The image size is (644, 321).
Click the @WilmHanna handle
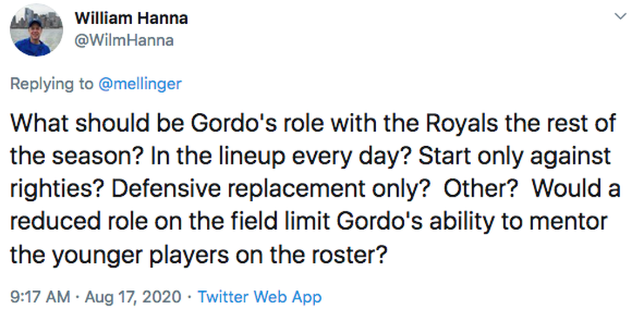(x=124, y=40)
